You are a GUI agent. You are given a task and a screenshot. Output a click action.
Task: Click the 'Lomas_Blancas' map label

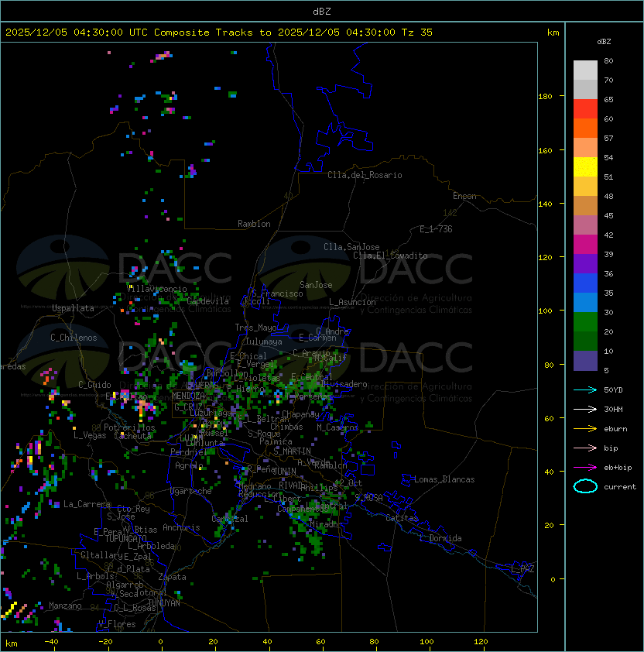(444, 479)
